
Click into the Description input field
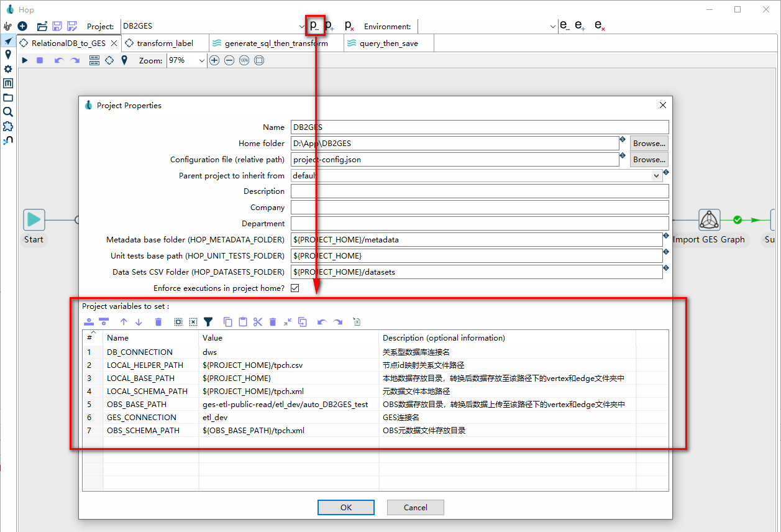(x=479, y=191)
